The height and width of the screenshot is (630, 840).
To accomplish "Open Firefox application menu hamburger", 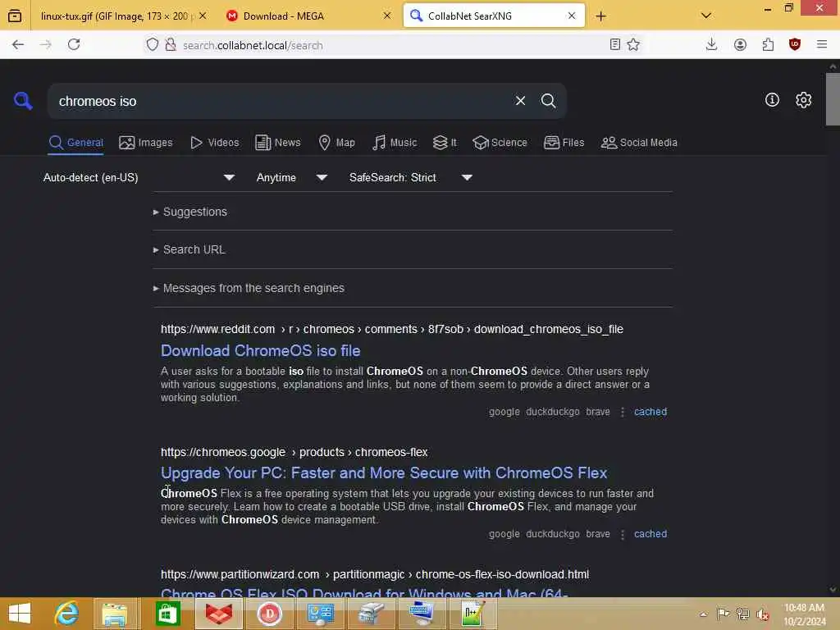I will [822, 44].
